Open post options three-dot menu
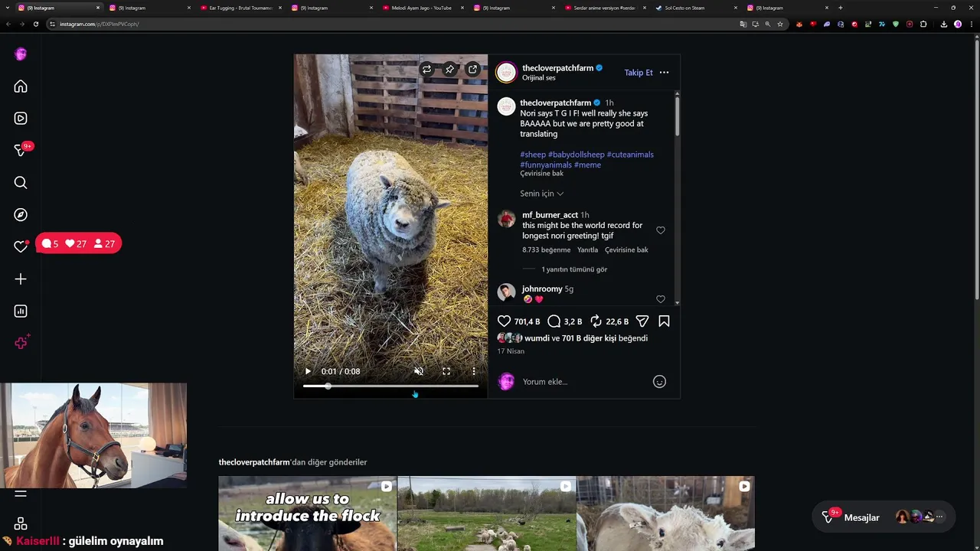 (x=664, y=73)
